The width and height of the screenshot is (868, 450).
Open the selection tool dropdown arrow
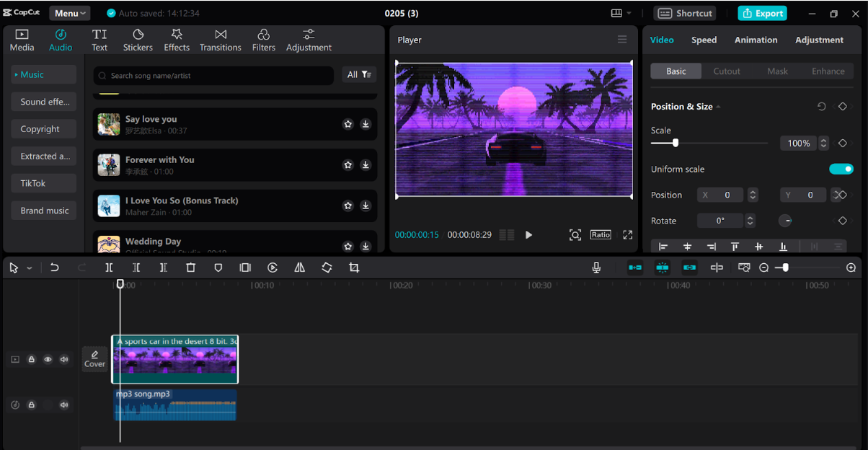click(30, 268)
